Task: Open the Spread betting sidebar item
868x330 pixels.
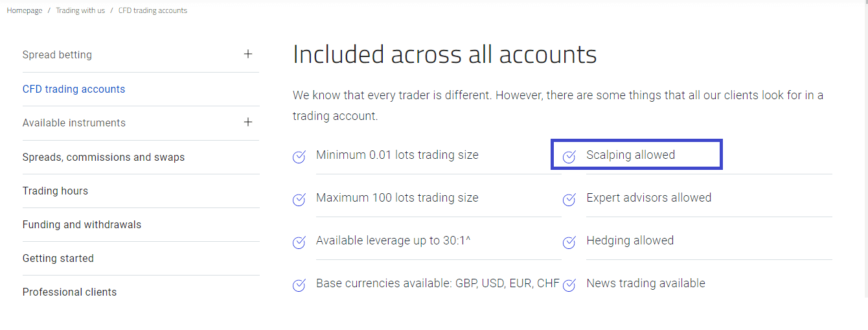Action: click(x=57, y=55)
